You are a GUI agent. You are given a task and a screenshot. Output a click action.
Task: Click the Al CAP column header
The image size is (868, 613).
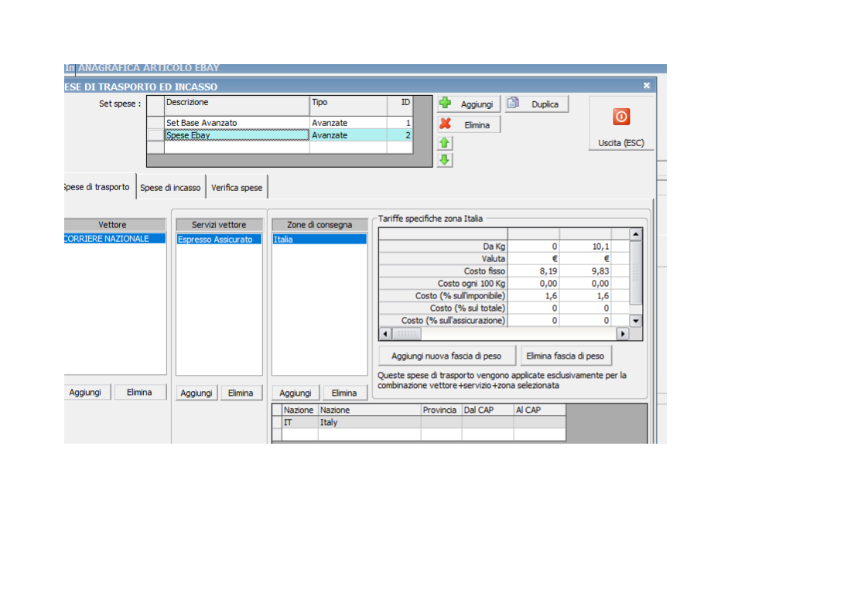540,410
